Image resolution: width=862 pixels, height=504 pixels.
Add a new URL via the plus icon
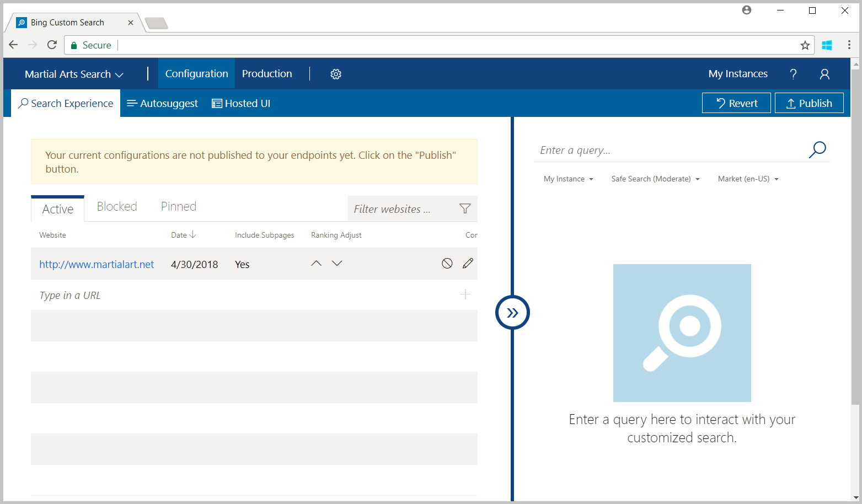tap(465, 294)
